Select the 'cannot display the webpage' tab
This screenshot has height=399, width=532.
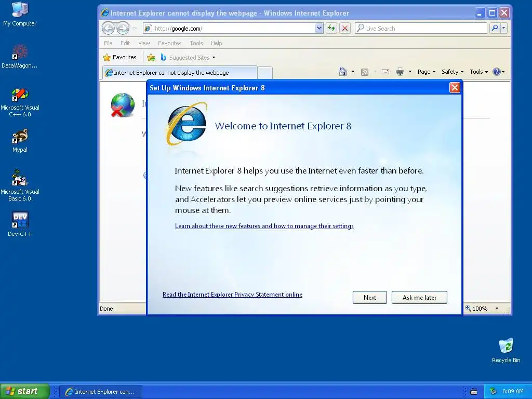(x=179, y=73)
